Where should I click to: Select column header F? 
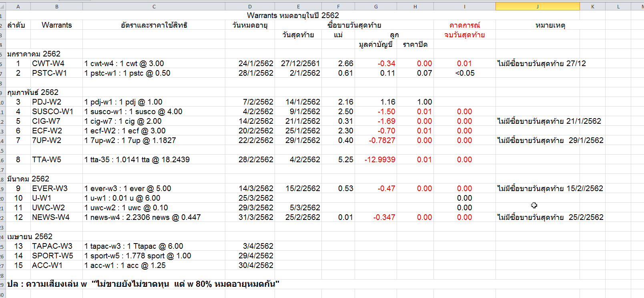338,6
